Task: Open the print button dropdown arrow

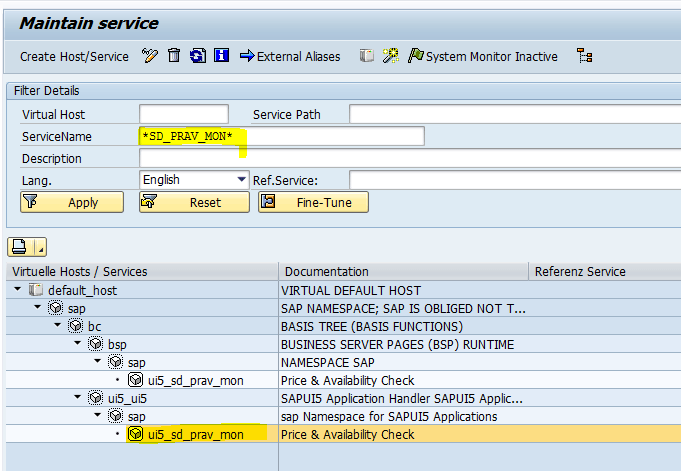Action: [x=40, y=247]
